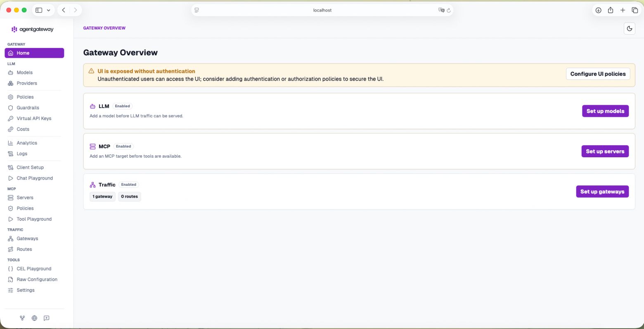Click the Costs coins icon
Screen dimensions: 644x329
click(11, 129)
